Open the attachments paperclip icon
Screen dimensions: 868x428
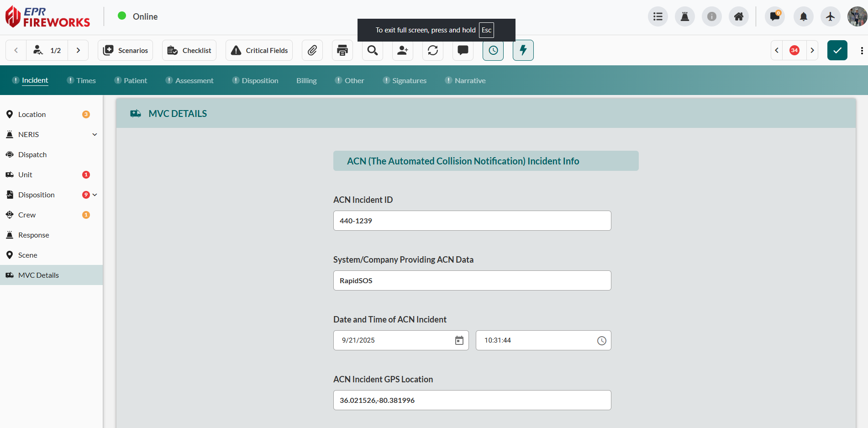[312, 50]
